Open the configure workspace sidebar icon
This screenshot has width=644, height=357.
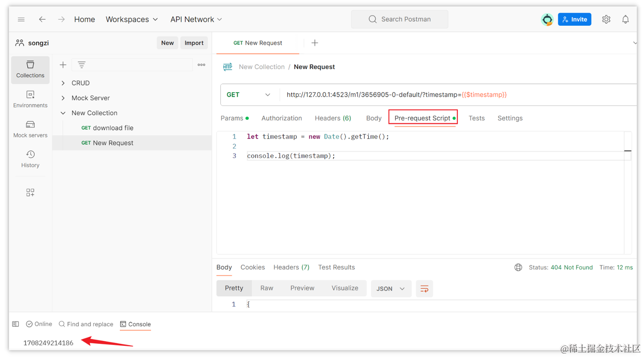(x=30, y=192)
